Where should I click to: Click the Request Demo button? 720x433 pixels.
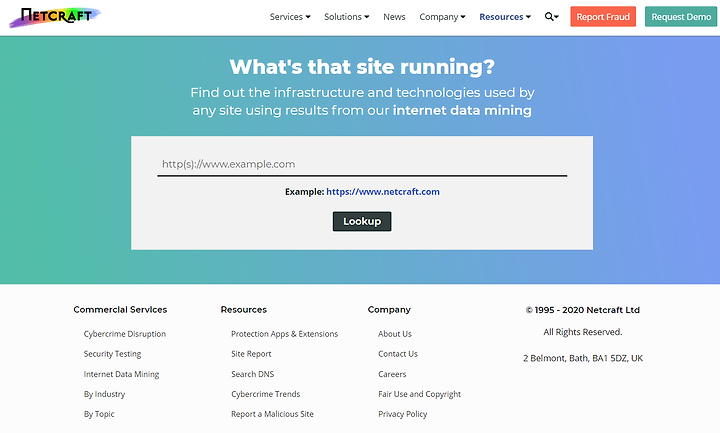coord(681,17)
